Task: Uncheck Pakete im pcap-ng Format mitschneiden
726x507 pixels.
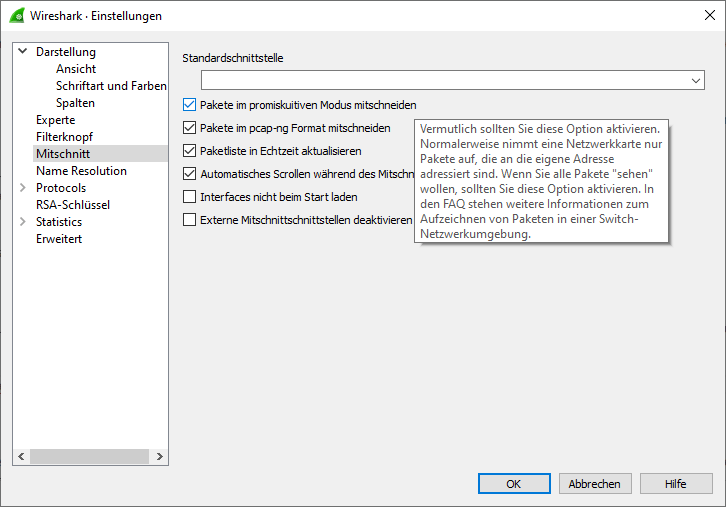Action: coord(189,128)
